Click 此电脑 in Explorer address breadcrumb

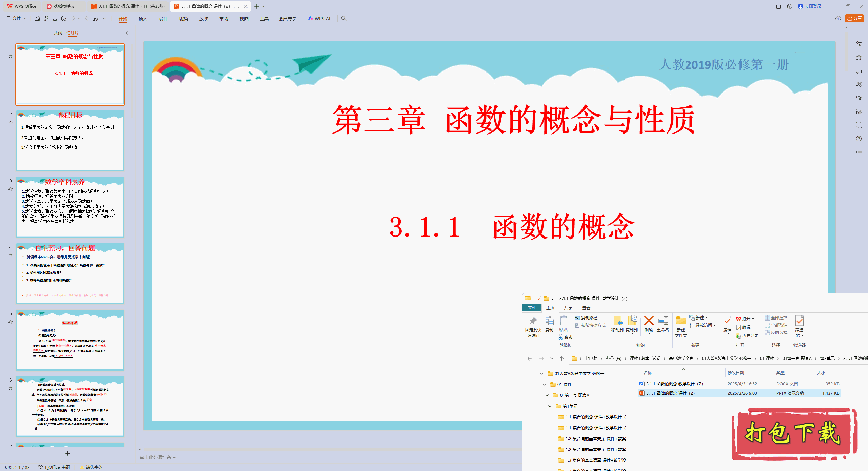591,359
